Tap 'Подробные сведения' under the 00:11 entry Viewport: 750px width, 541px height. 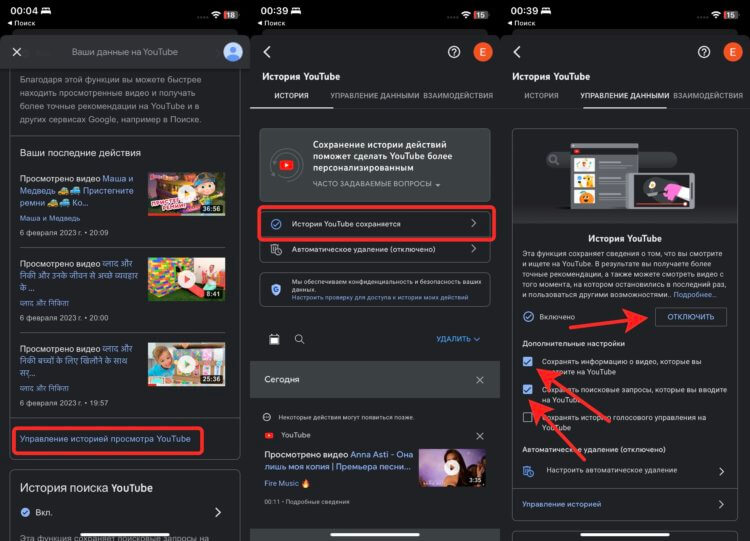[x=317, y=502]
